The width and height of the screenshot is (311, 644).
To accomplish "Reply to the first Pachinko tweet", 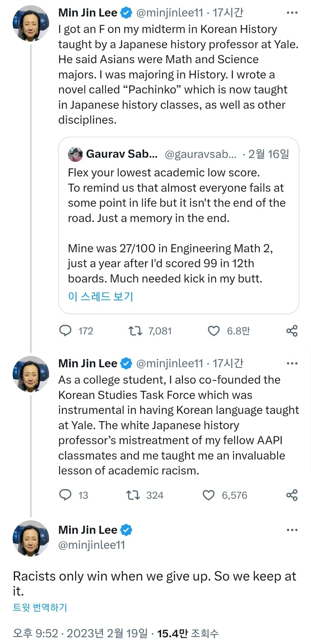I will 65,331.
